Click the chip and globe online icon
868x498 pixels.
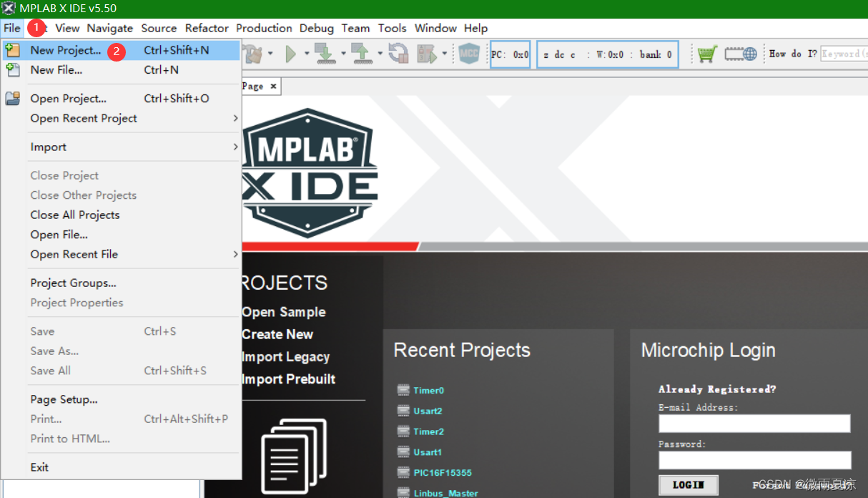pyautogui.click(x=741, y=54)
